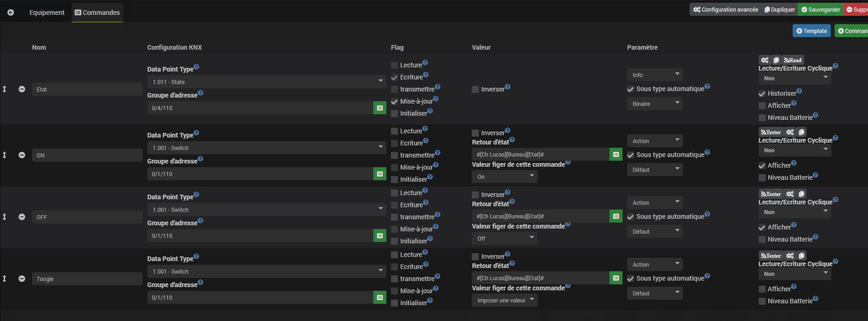This screenshot has width=868, height=321.
Task: Open advanced gears icon for Etat command
Action: tap(765, 60)
